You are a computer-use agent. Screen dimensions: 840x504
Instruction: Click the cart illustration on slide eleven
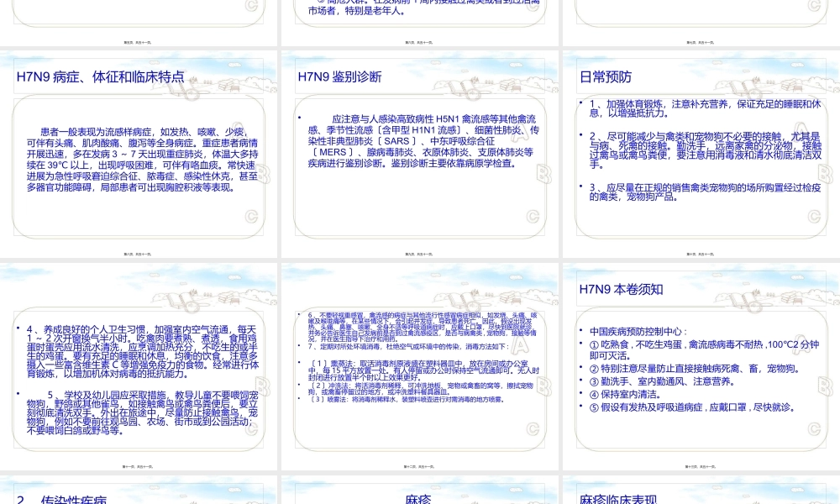(x=186, y=302)
